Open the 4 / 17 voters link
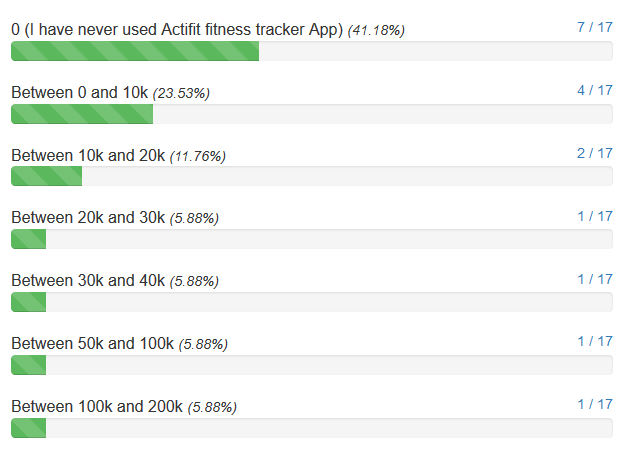This screenshot has width=624, height=464. tap(595, 90)
